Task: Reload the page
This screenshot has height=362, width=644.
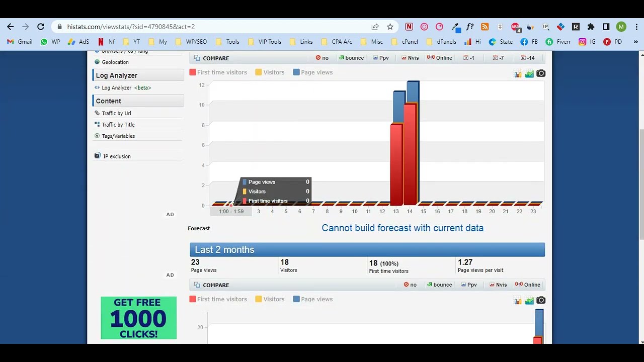Action: (41, 27)
